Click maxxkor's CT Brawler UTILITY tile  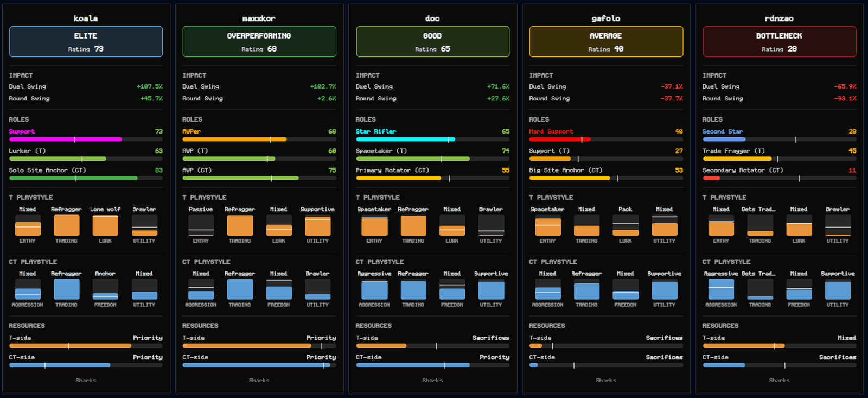317,290
